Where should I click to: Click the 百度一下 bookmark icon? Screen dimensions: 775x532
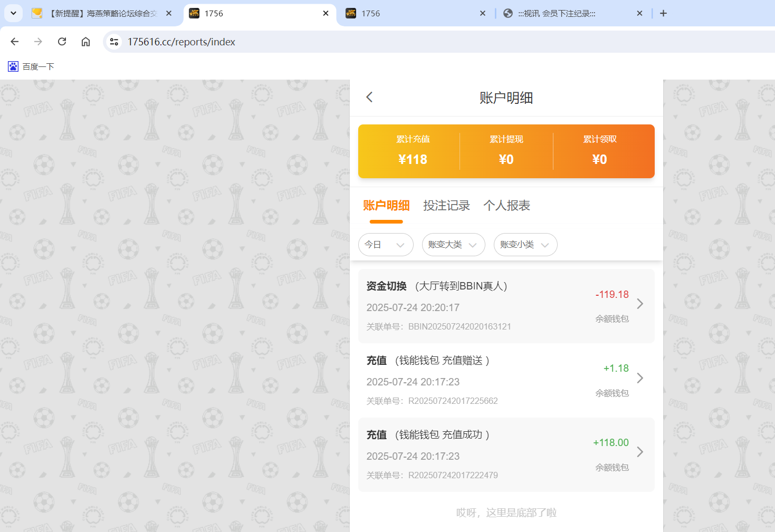[x=13, y=66]
